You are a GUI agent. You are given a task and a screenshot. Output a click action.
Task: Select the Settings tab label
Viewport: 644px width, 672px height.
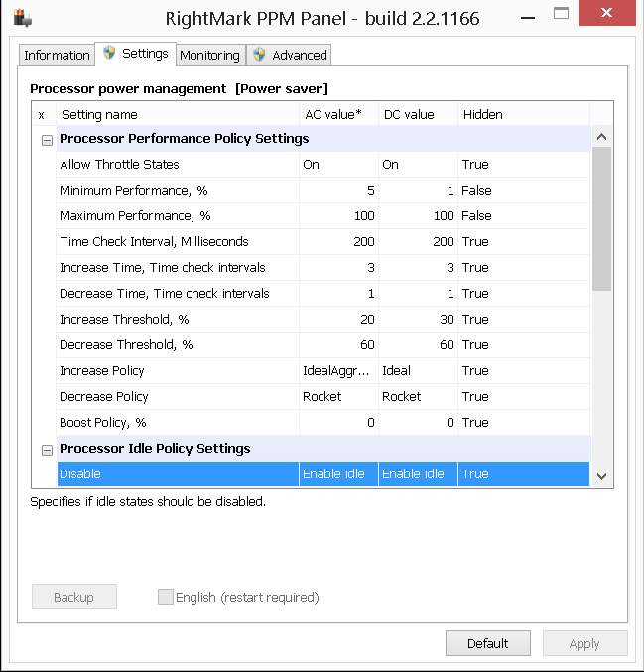[x=145, y=54]
